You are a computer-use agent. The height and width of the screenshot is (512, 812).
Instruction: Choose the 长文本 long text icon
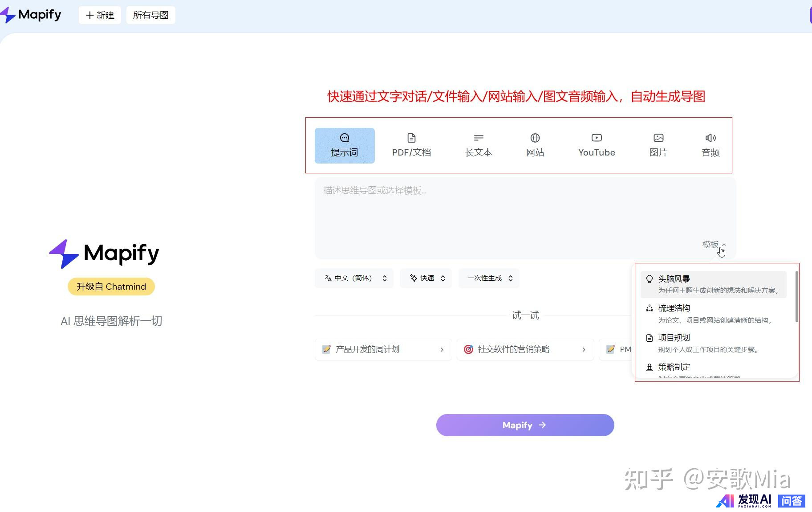pos(479,138)
